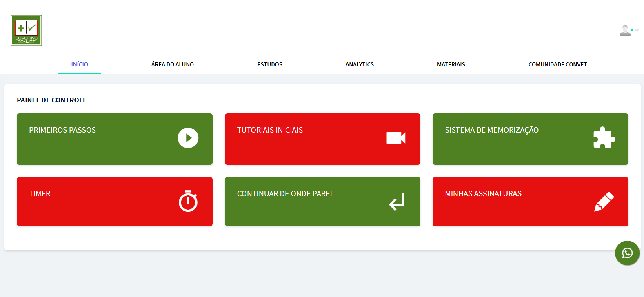Open the WhatsApp chat floating button
This screenshot has height=297, width=644.
click(627, 253)
